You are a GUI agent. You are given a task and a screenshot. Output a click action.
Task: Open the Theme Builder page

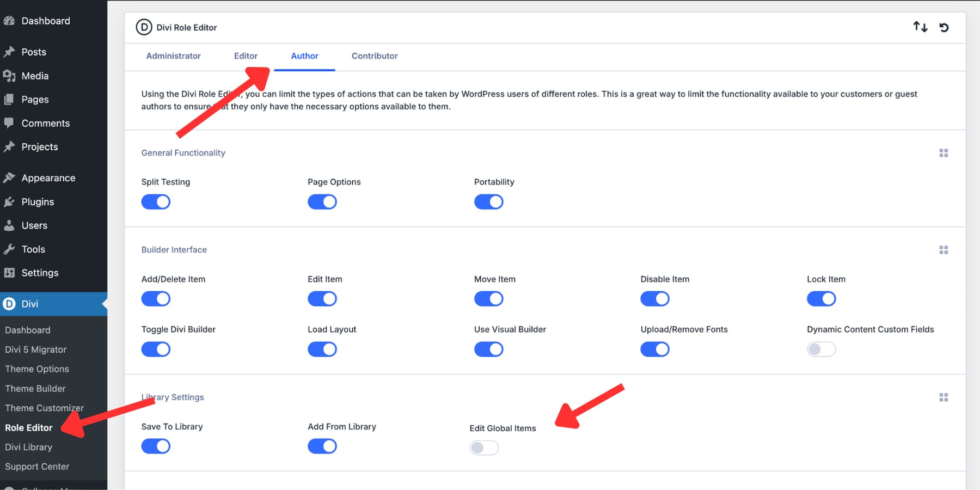click(x=35, y=388)
